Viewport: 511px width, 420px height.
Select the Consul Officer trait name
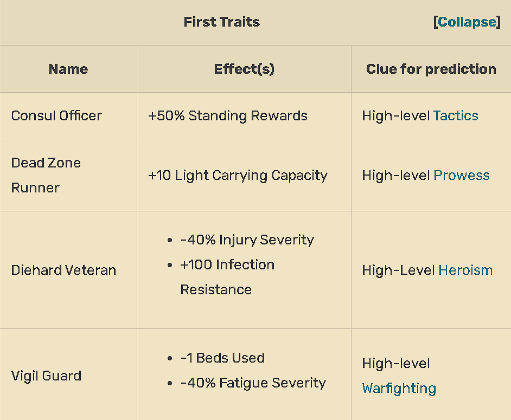56,115
